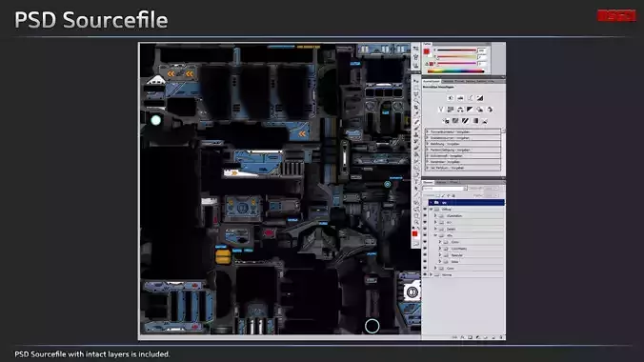Click the create new layer icon

(x=493, y=337)
